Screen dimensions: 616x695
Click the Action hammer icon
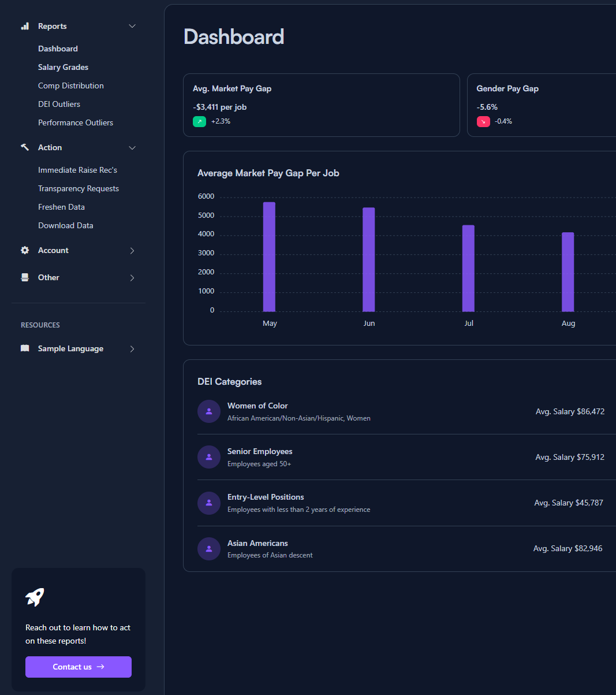(25, 147)
